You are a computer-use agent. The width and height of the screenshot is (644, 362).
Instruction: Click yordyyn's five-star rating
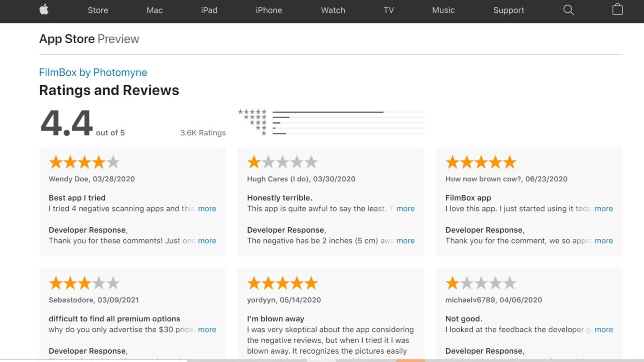point(282,283)
